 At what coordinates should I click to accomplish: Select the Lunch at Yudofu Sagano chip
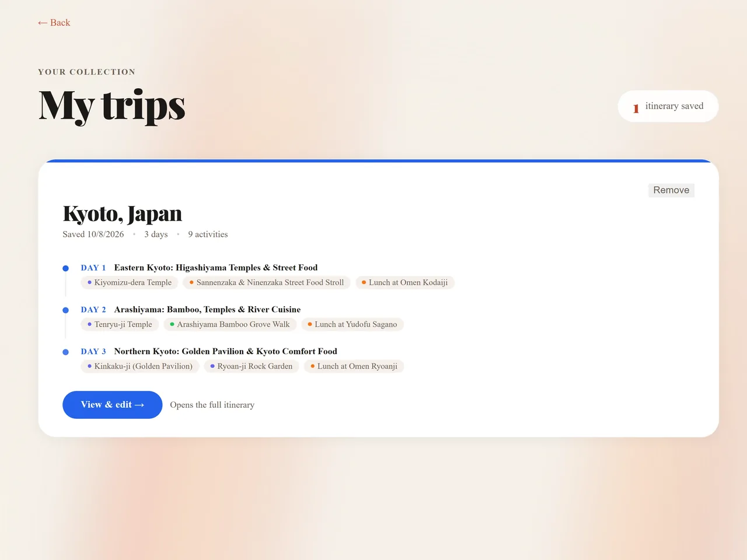click(x=352, y=324)
